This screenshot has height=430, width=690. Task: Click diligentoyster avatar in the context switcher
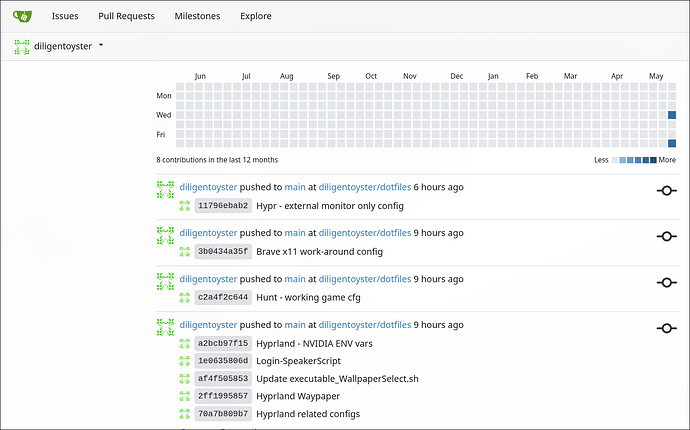22,47
